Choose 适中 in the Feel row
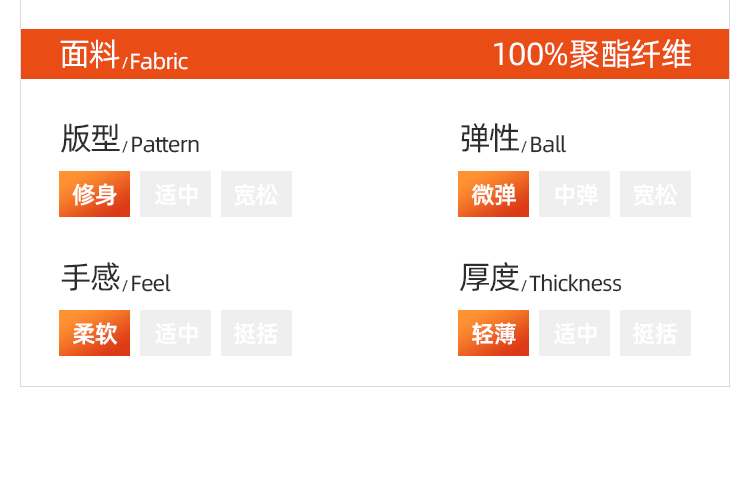This screenshot has width=750, height=484. click(x=176, y=333)
